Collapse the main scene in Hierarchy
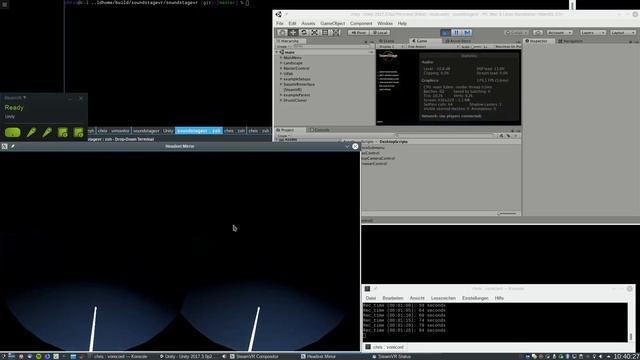The image size is (640, 360). [277, 52]
